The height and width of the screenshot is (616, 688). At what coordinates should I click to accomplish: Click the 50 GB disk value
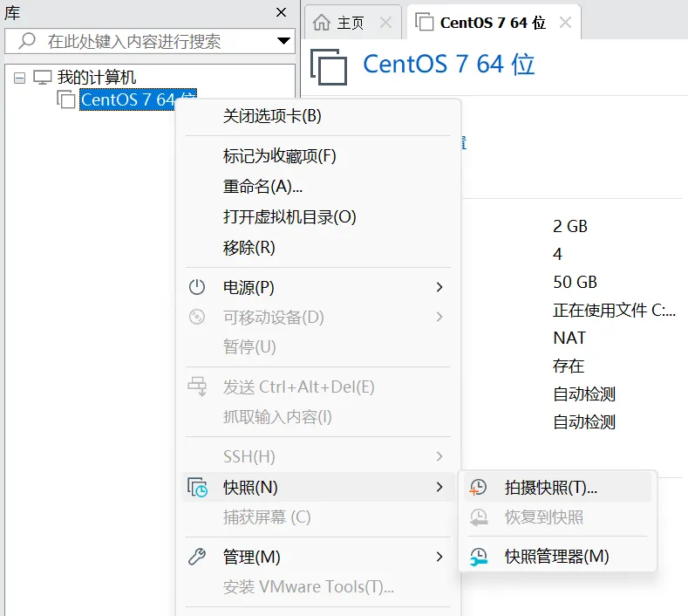(575, 282)
